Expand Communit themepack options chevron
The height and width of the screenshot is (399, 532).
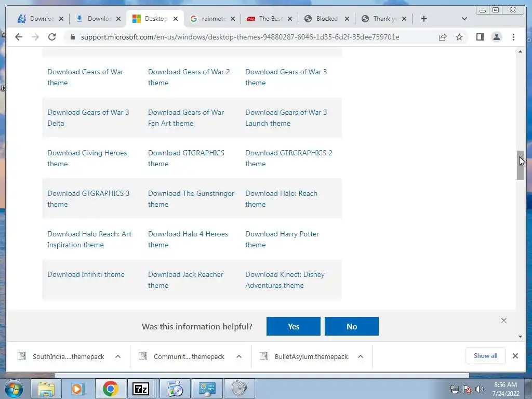click(239, 356)
